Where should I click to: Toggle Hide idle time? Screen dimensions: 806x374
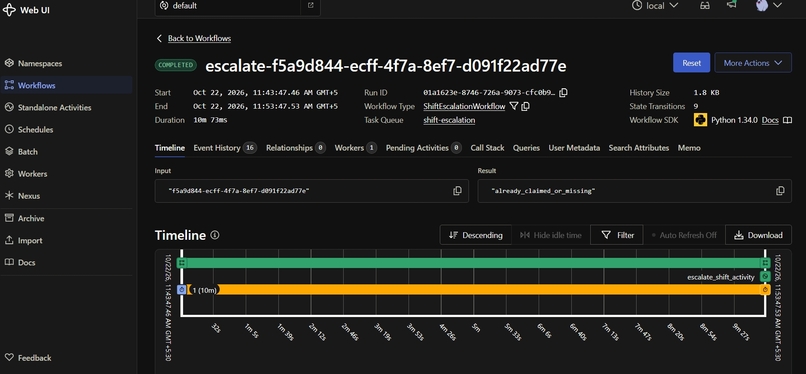pyautogui.click(x=551, y=235)
